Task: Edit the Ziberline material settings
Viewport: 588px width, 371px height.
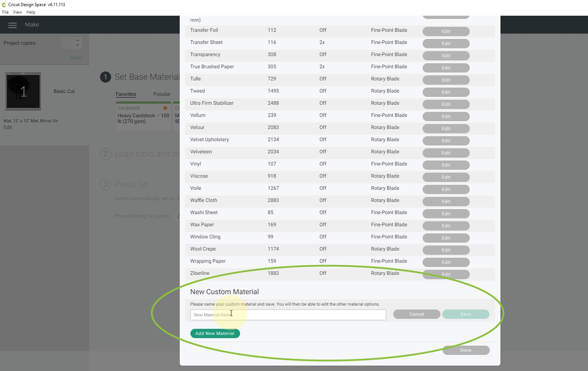Action: click(446, 274)
